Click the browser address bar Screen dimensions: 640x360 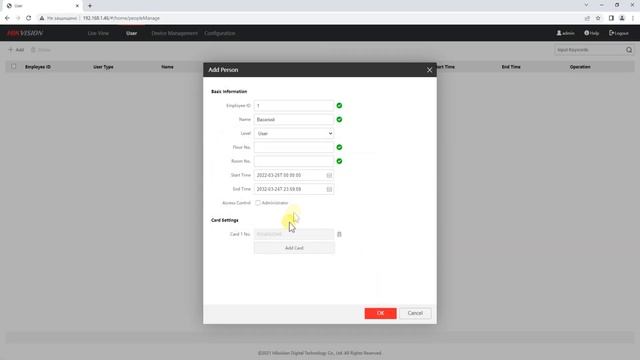(310, 18)
